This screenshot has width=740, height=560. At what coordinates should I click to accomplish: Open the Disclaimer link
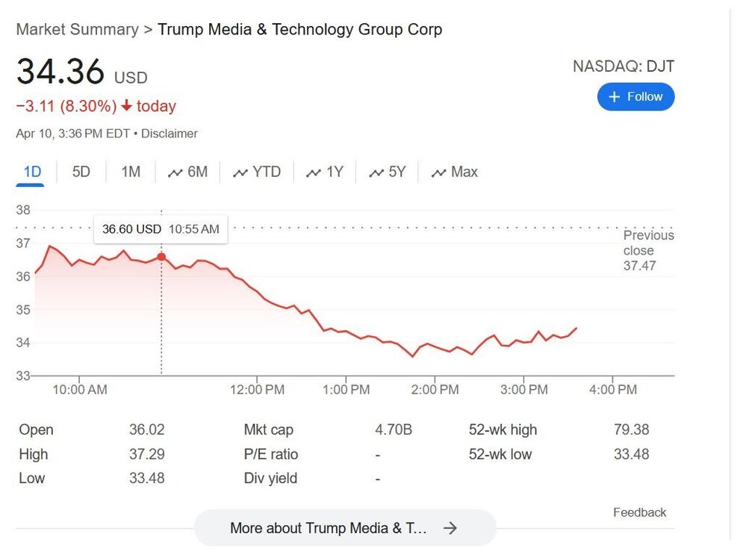pos(170,133)
